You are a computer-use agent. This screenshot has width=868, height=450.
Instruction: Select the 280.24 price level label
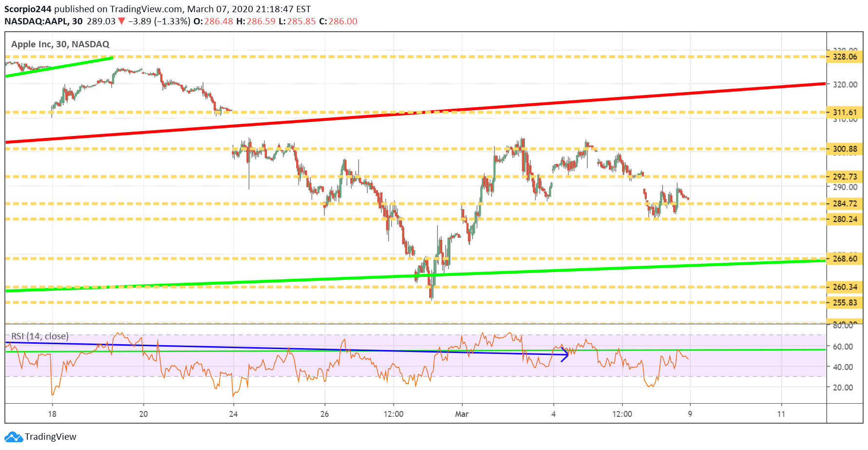pos(845,219)
